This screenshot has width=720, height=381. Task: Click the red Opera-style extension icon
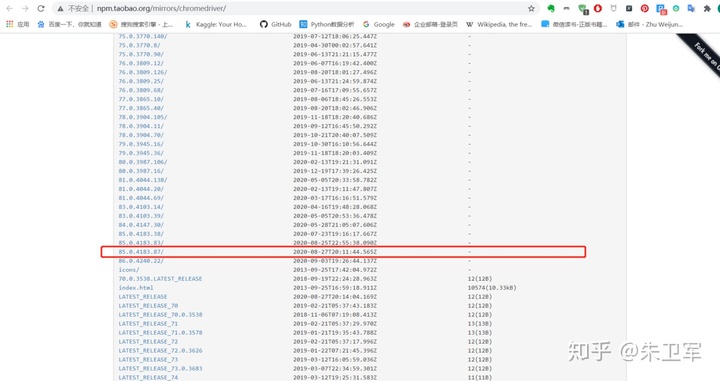click(x=598, y=8)
